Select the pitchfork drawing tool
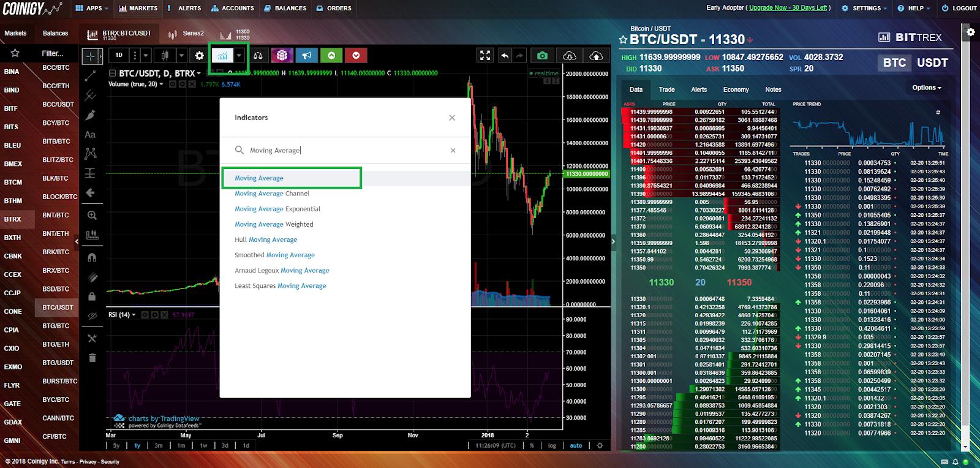Image resolution: width=980 pixels, height=468 pixels. tap(91, 95)
